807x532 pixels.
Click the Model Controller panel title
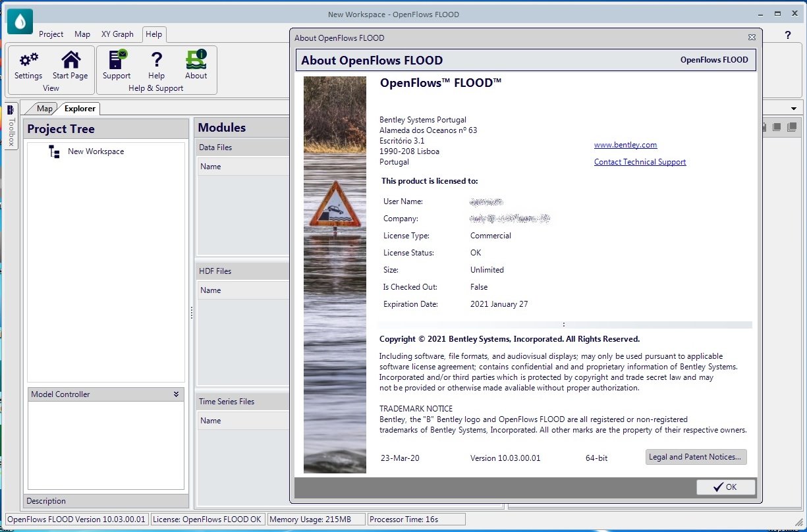coord(61,394)
